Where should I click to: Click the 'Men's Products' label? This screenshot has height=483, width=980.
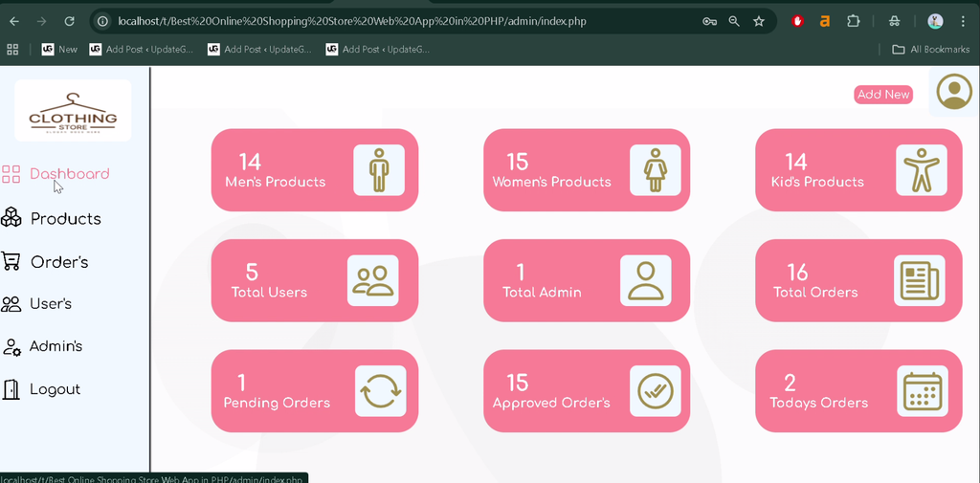click(275, 183)
